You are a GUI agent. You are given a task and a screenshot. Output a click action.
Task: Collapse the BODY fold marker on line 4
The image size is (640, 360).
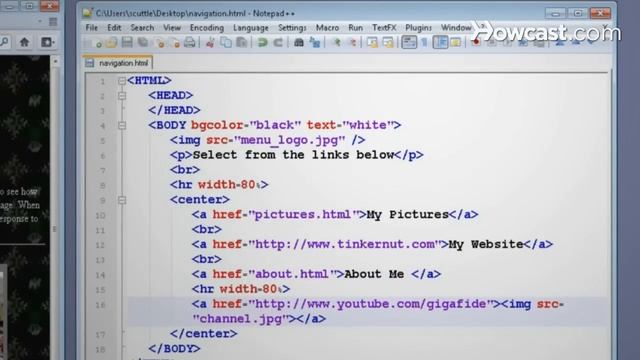(122, 126)
